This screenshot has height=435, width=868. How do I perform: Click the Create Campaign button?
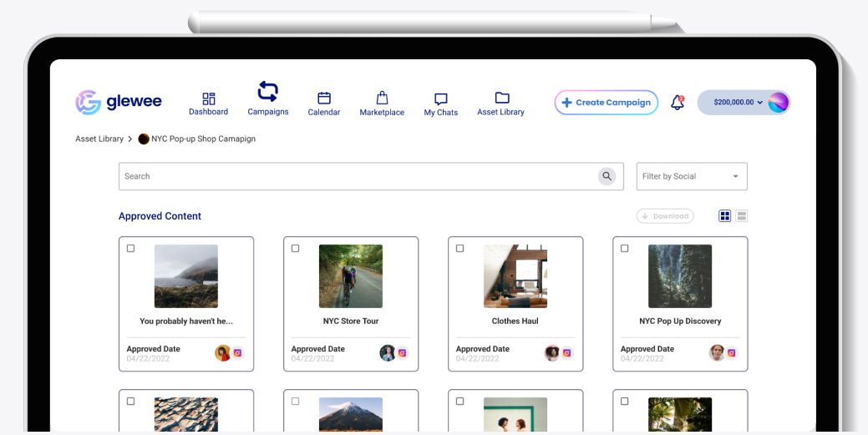coord(607,103)
